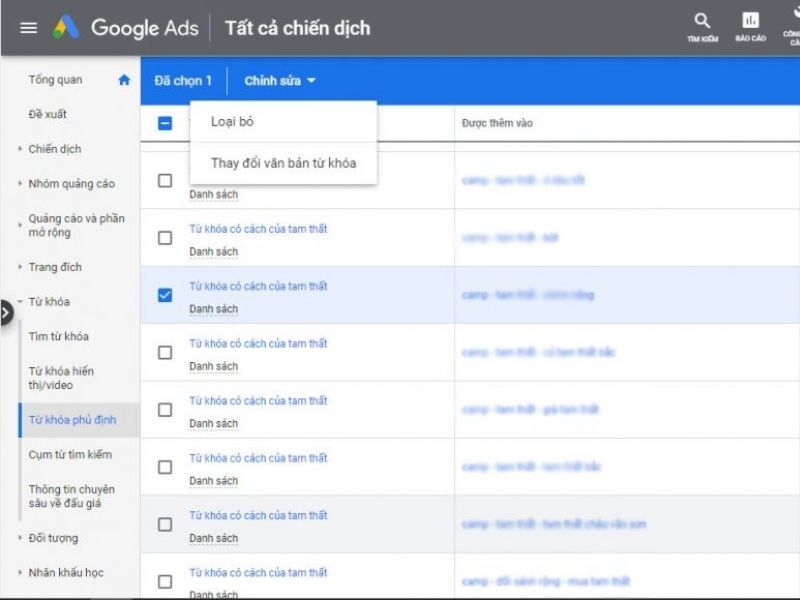Expand Quảng cáo và phần mở rộng arrow
This screenshot has width=800, height=600.
[x=20, y=224]
